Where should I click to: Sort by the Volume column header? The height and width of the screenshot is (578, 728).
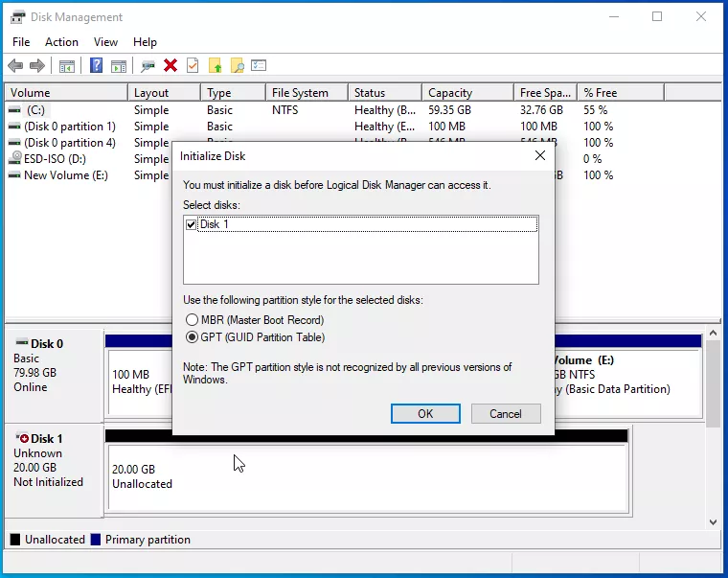tap(66, 93)
